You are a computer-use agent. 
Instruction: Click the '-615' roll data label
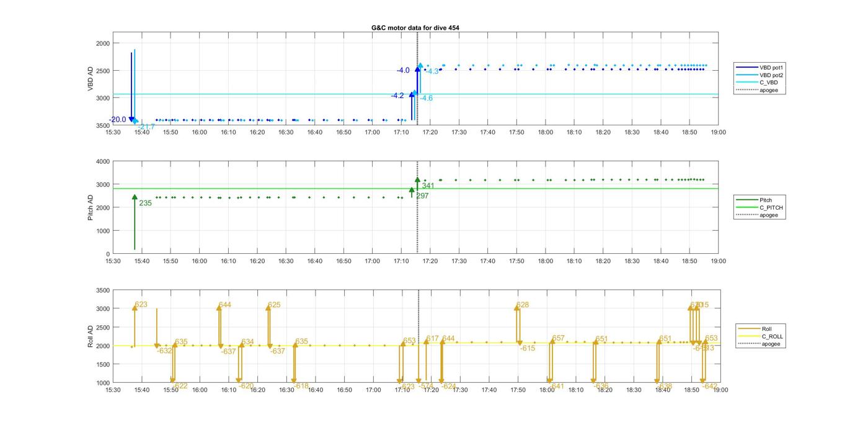point(528,348)
